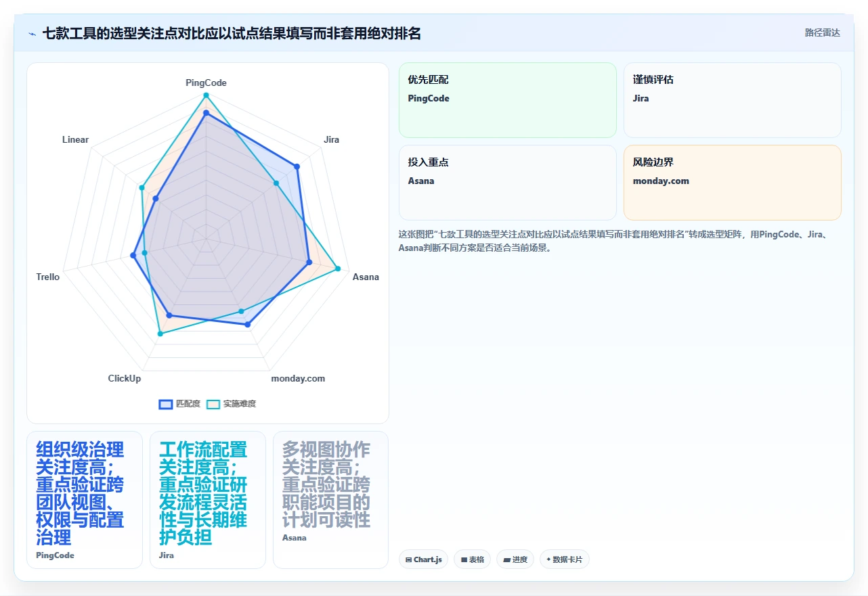Screen dimensions: 868x596
Task: Open the 风险边界 card
Action: (733, 183)
